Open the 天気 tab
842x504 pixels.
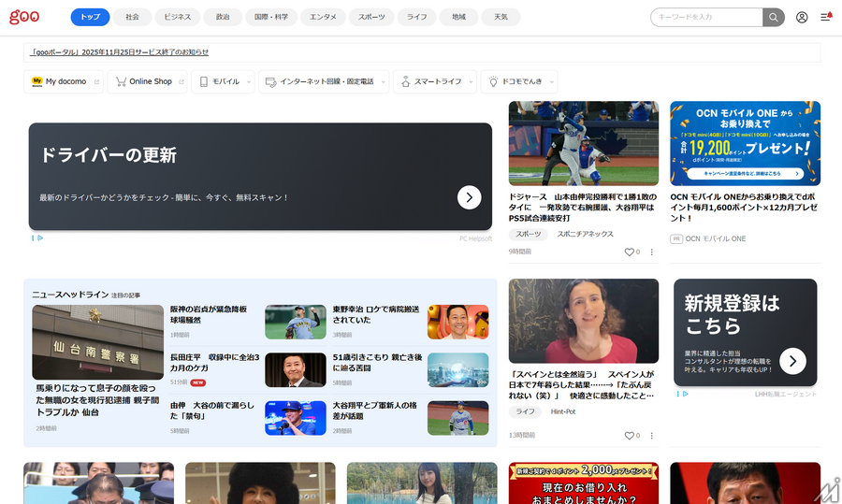pos(501,17)
